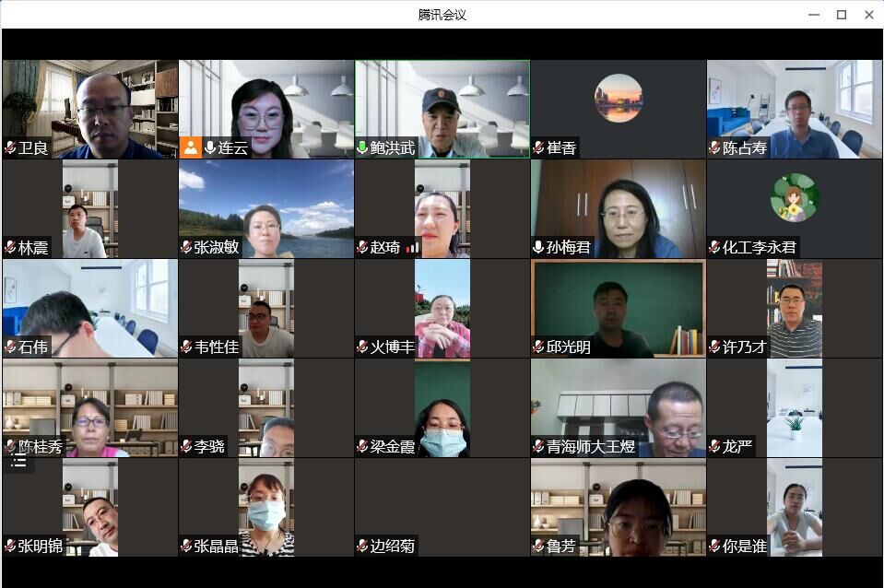Click the network signal bars beside 赵琦

412,247
